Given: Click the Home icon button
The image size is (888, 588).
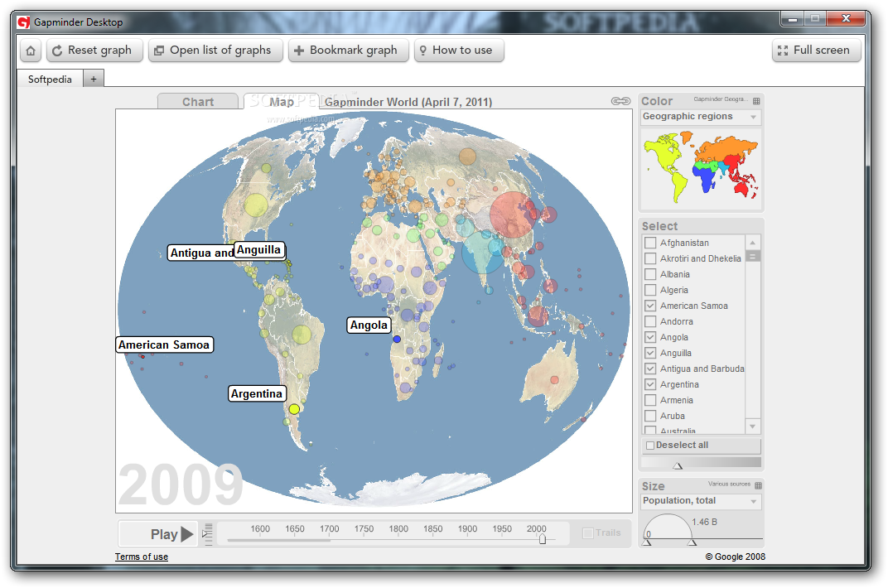Looking at the screenshot, I should pyautogui.click(x=31, y=51).
